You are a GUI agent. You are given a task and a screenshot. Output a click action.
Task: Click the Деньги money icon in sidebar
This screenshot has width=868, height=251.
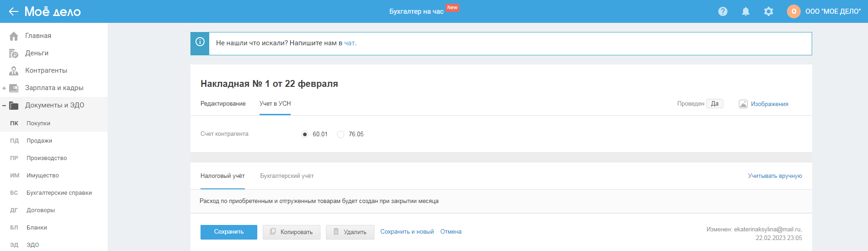point(14,53)
